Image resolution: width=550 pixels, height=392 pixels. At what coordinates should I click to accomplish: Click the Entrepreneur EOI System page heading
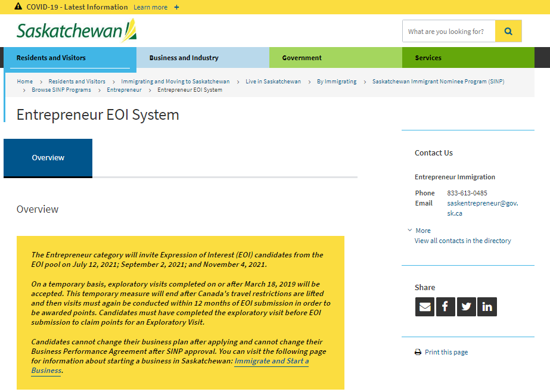(98, 114)
